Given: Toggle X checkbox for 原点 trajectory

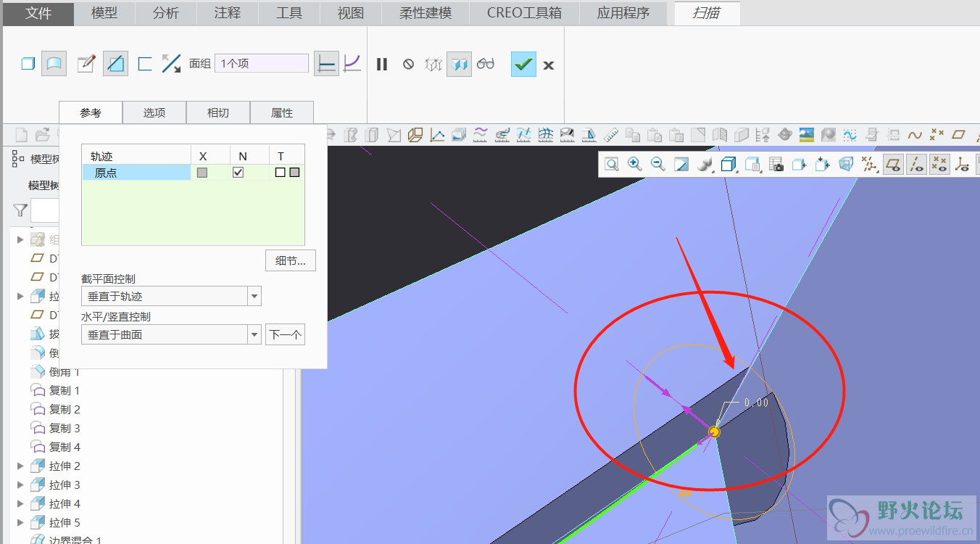Looking at the screenshot, I should click(202, 173).
